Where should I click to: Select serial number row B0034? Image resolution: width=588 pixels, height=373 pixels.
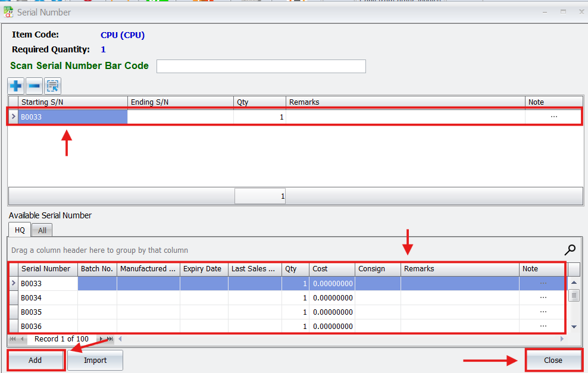pos(48,298)
